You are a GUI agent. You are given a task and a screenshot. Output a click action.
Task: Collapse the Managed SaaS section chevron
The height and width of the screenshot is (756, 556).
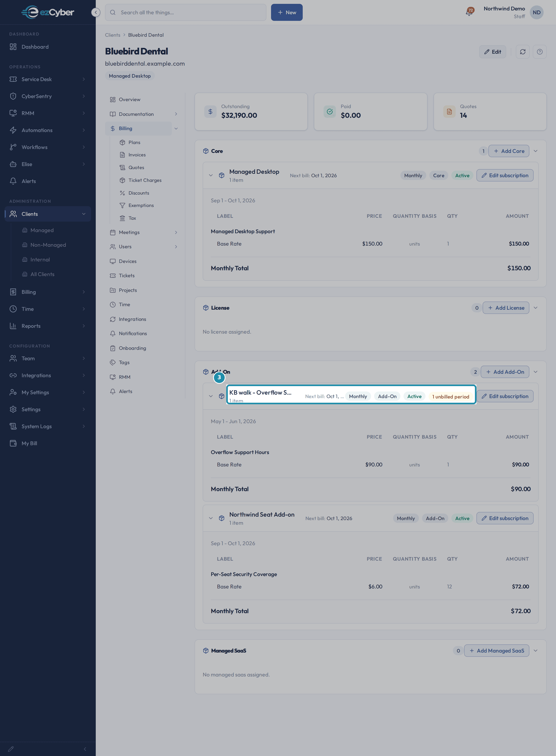pyautogui.click(x=536, y=651)
